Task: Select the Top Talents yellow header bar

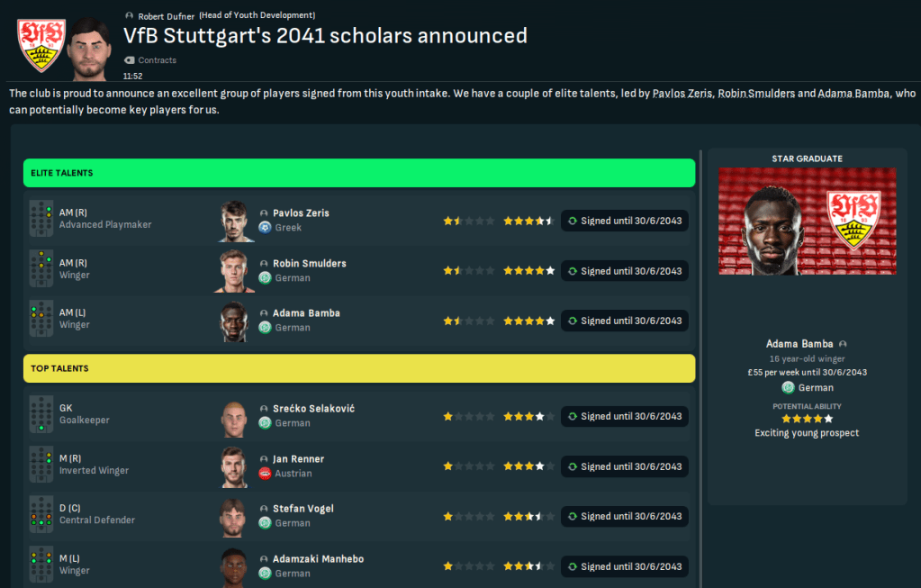Action: (x=358, y=368)
